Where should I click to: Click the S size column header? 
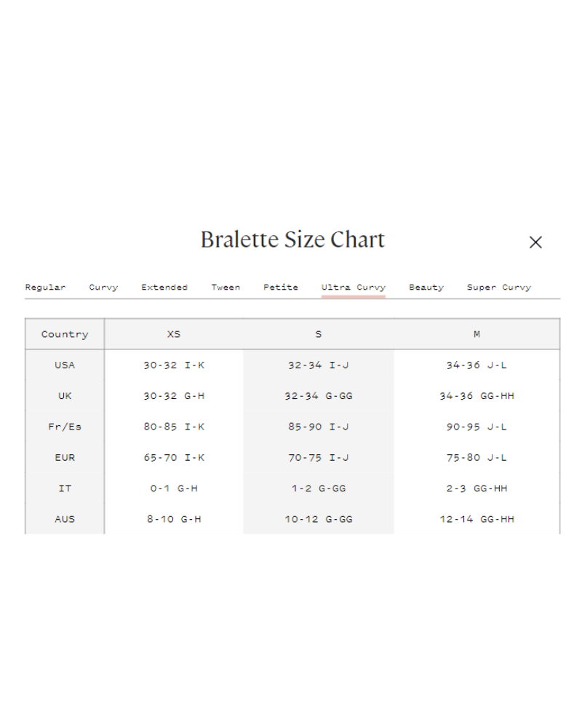click(x=319, y=334)
